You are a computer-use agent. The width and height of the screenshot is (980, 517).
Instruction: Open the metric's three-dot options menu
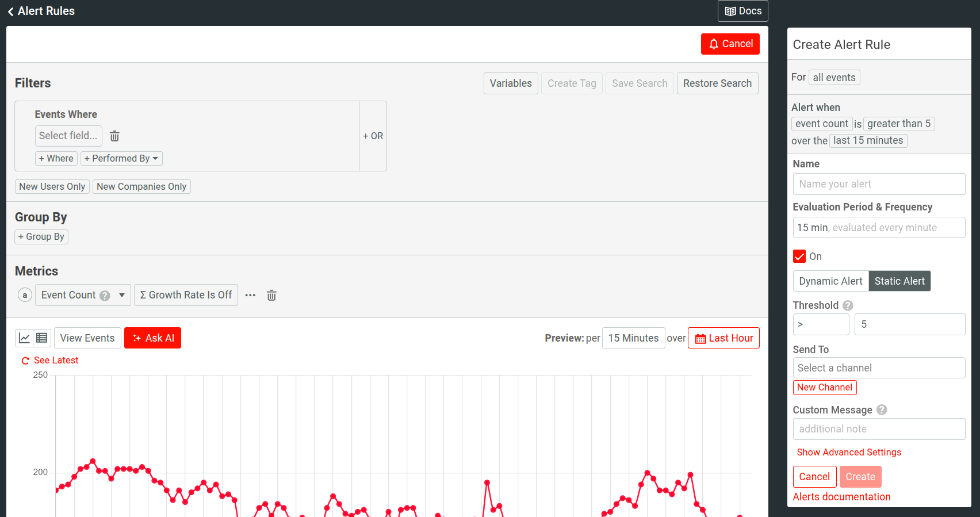pos(250,296)
